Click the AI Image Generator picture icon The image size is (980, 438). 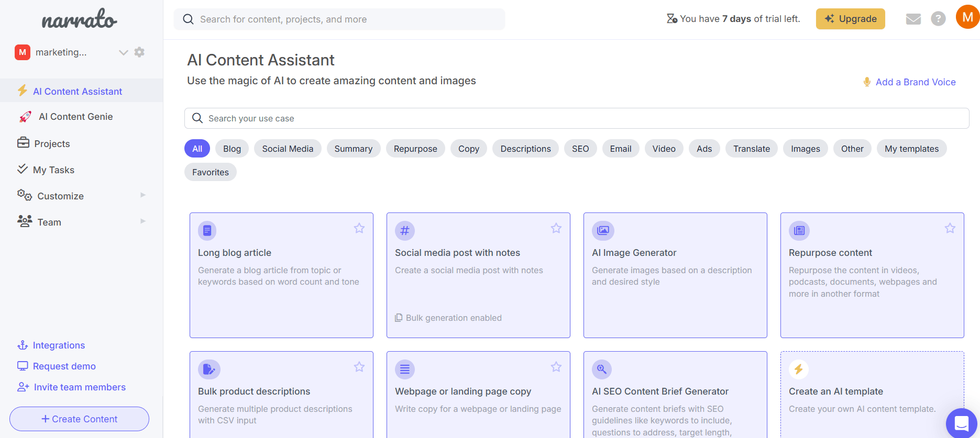pyautogui.click(x=603, y=230)
